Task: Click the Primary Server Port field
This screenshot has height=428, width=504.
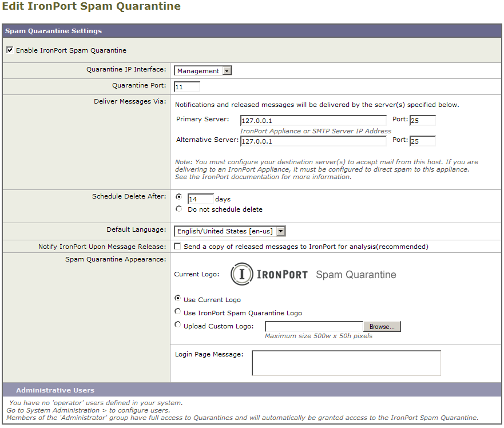Action: (423, 121)
